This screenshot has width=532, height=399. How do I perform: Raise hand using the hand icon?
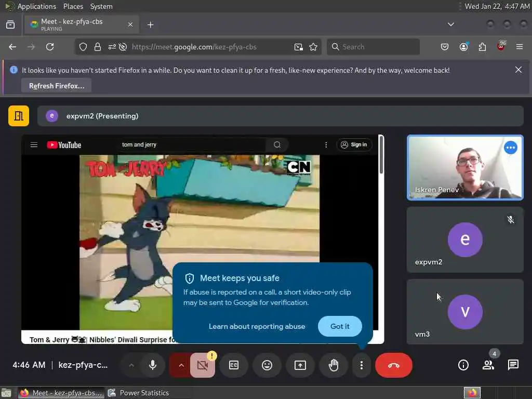[x=334, y=365]
